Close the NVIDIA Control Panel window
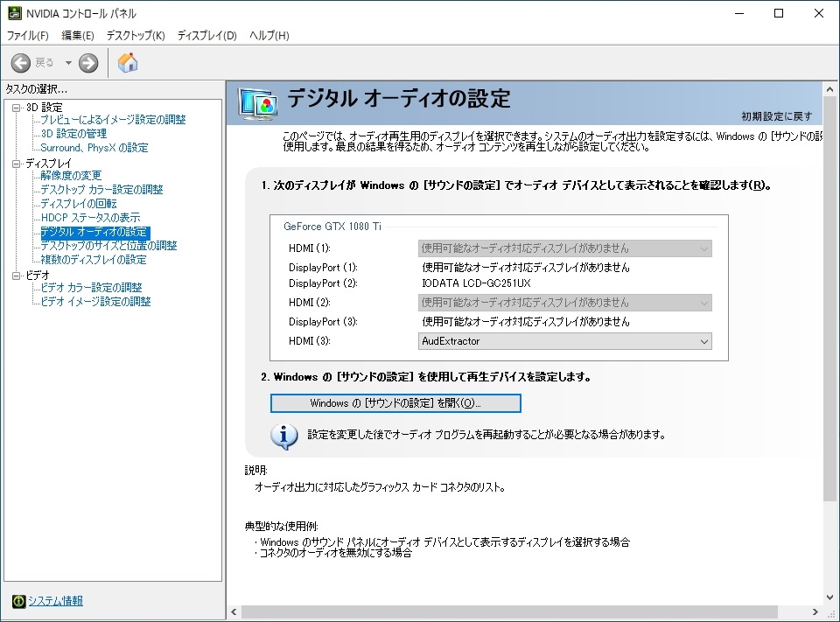 (x=819, y=13)
